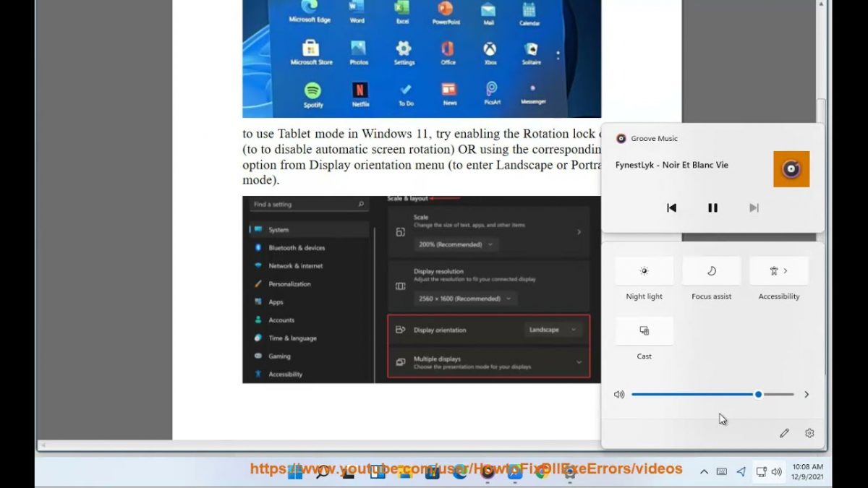Open the touch keyboard from system tray
This screenshot has height=488, width=868.
[x=720, y=471]
